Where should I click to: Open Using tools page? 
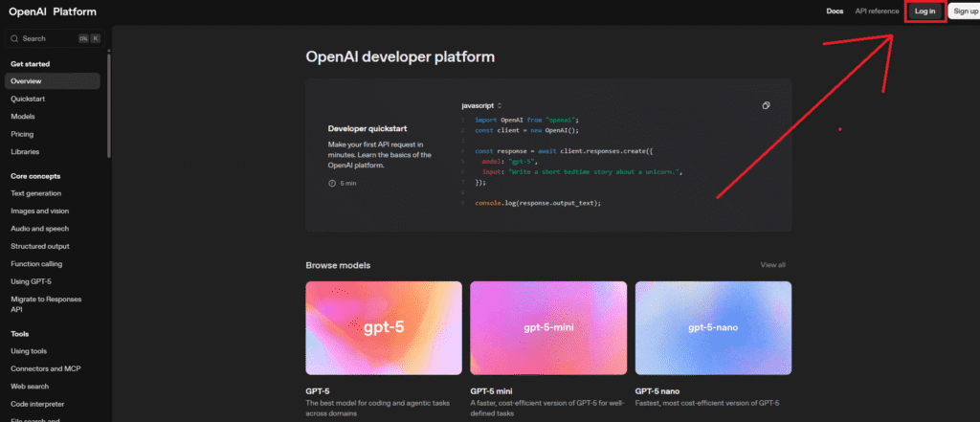tap(29, 351)
